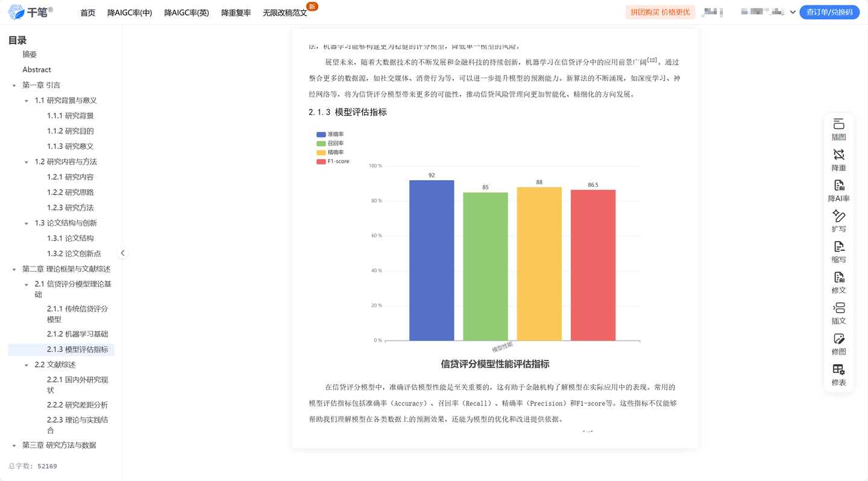
Task: Open 1.2.2 研究思路 in the outline
Action: [71, 192]
